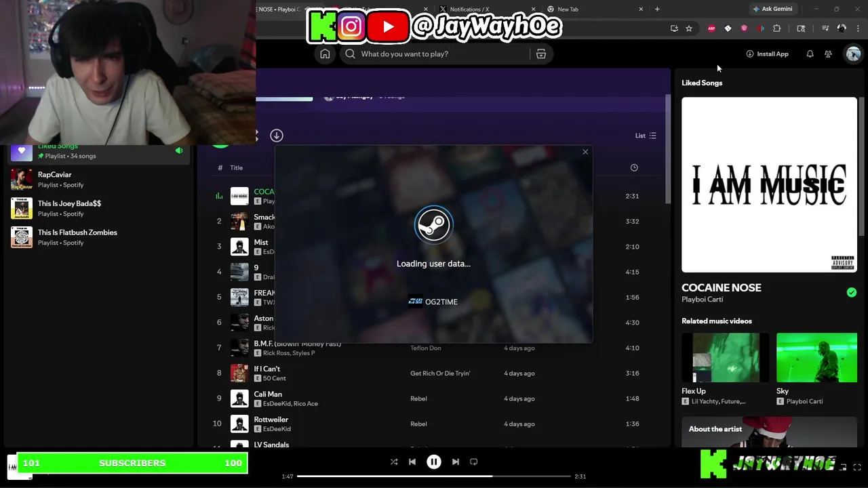Open the List view dropdown
Screen dimensions: 868x488
tap(646, 136)
